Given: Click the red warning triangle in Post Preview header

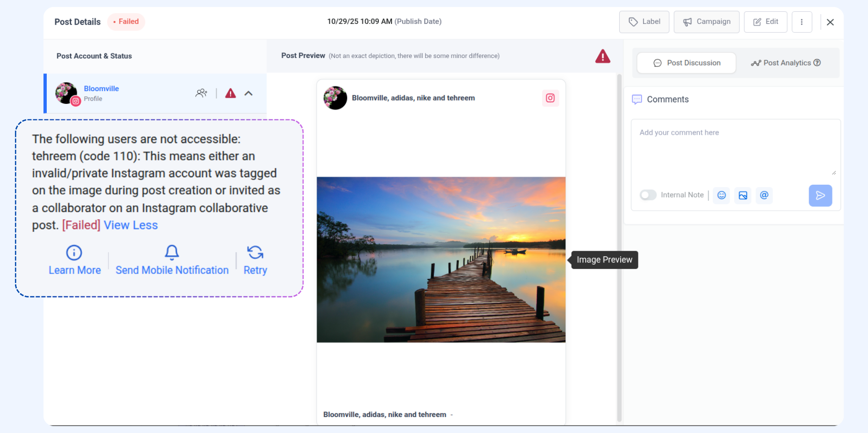Looking at the screenshot, I should point(603,56).
